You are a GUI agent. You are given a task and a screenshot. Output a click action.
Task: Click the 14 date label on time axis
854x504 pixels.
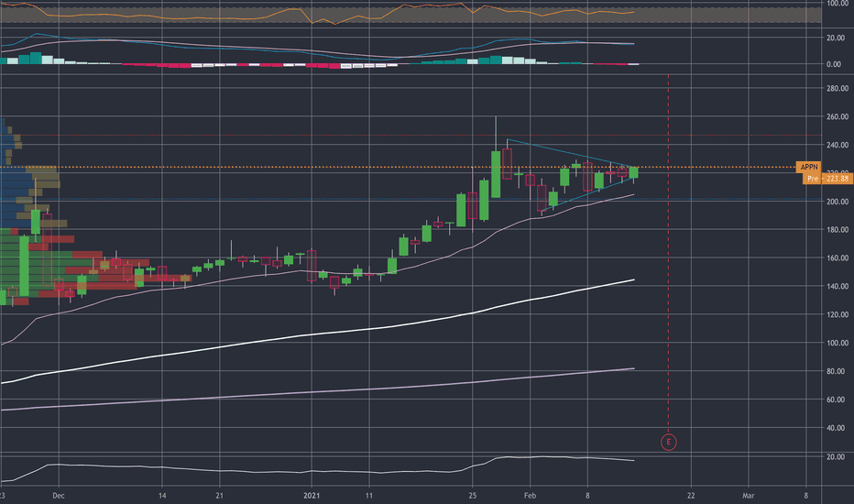click(162, 496)
